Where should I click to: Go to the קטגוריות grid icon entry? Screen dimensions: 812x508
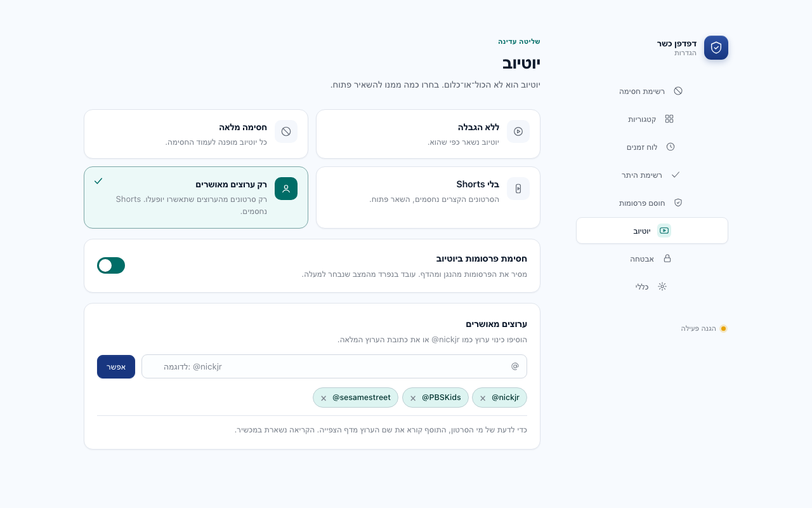pyautogui.click(x=652, y=119)
